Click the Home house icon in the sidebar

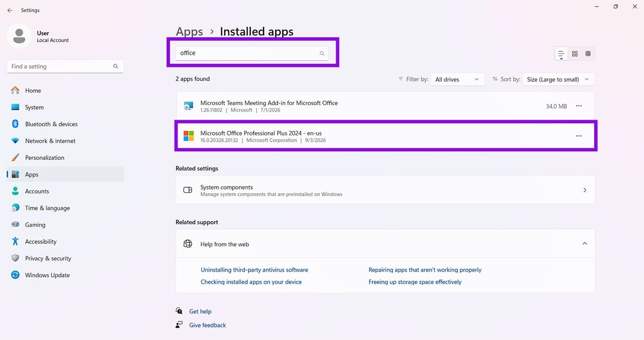click(x=15, y=91)
